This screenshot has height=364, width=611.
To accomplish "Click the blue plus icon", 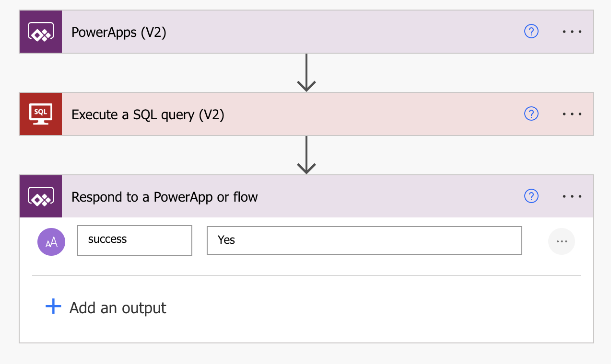I will pos(53,307).
